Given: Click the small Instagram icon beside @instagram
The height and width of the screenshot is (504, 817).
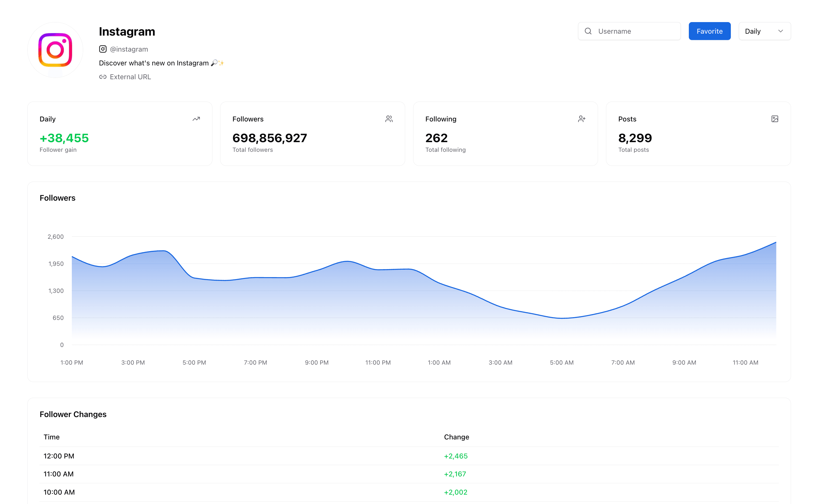Looking at the screenshot, I should point(103,49).
